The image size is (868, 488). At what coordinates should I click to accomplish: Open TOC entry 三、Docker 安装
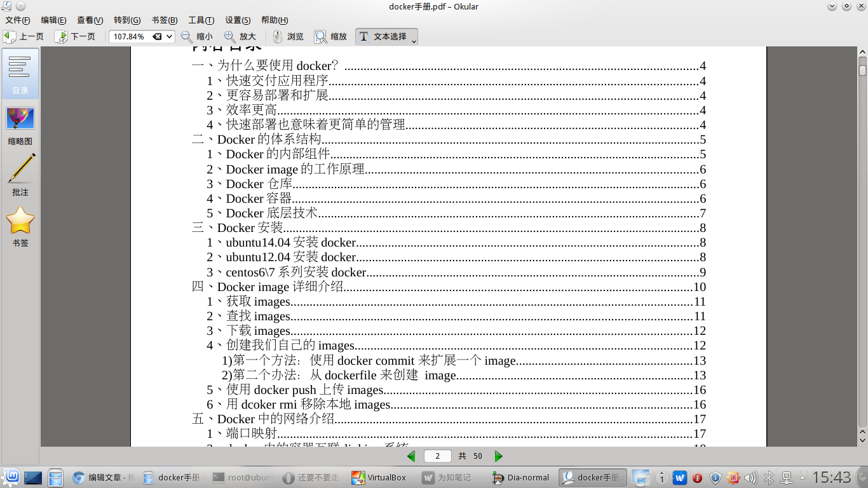449,228
